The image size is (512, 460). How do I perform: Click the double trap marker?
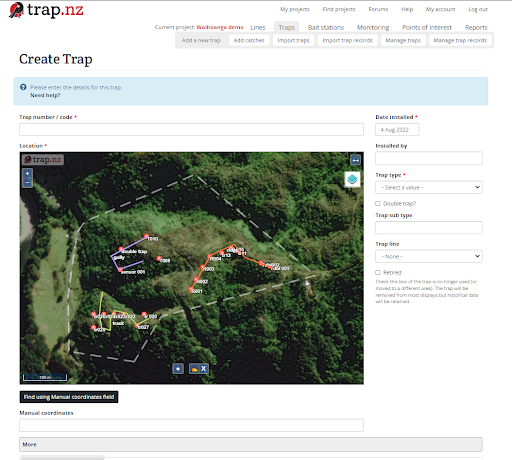pyautogui.click(x=121, y=249)
